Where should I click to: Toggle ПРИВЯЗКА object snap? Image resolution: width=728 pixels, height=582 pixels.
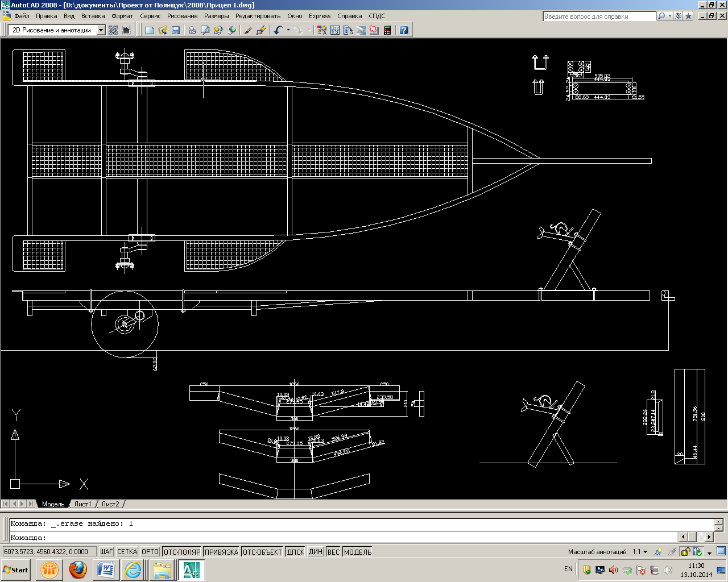click(221, 552)
